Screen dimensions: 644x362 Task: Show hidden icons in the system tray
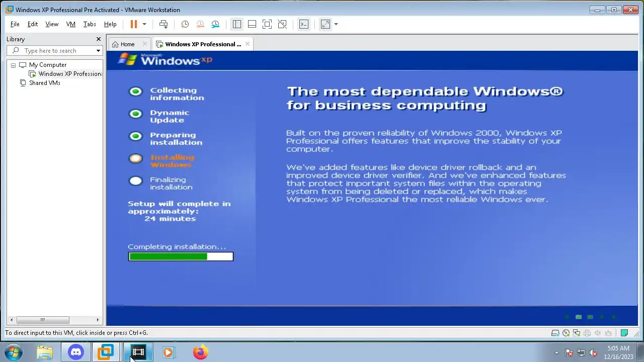coord(556,352)
